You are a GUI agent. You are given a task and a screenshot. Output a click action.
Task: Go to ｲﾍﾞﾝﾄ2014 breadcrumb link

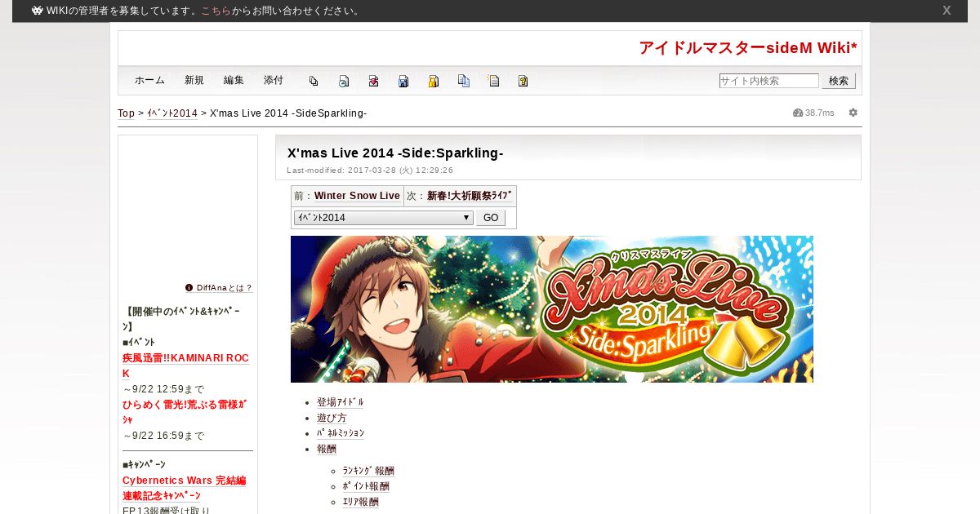coord(172,113)
